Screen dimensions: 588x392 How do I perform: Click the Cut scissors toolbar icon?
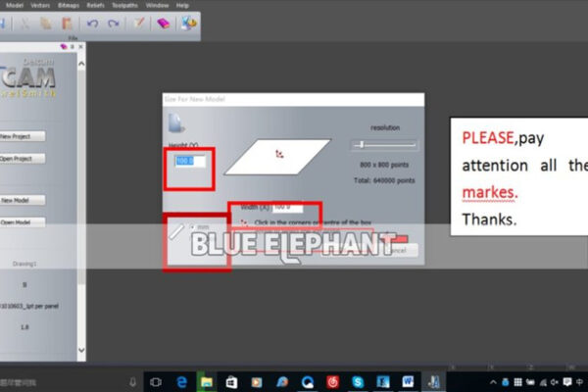pyautogui.click(x=25, y=24)
